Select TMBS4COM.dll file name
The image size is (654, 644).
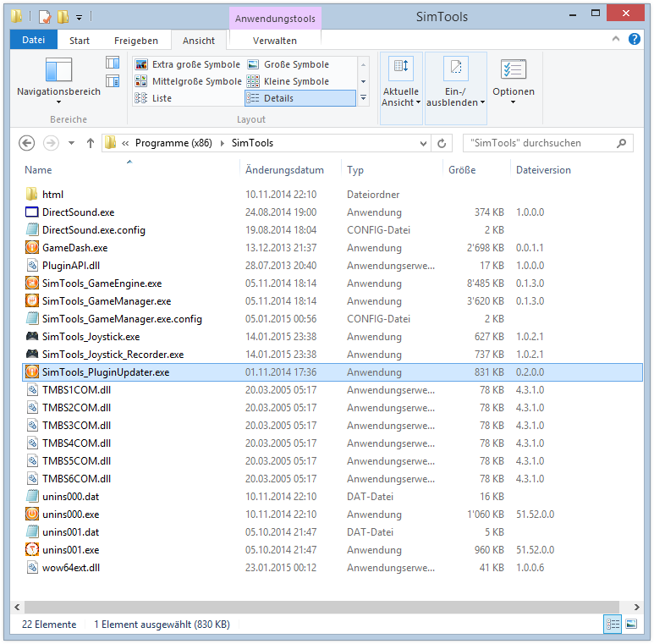[76, 443]
